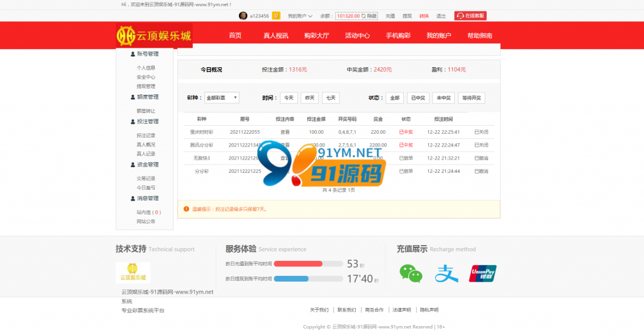Open 额度转让 in sidebar
Viewport: 644px width, 335px height.
pos(146,111)
